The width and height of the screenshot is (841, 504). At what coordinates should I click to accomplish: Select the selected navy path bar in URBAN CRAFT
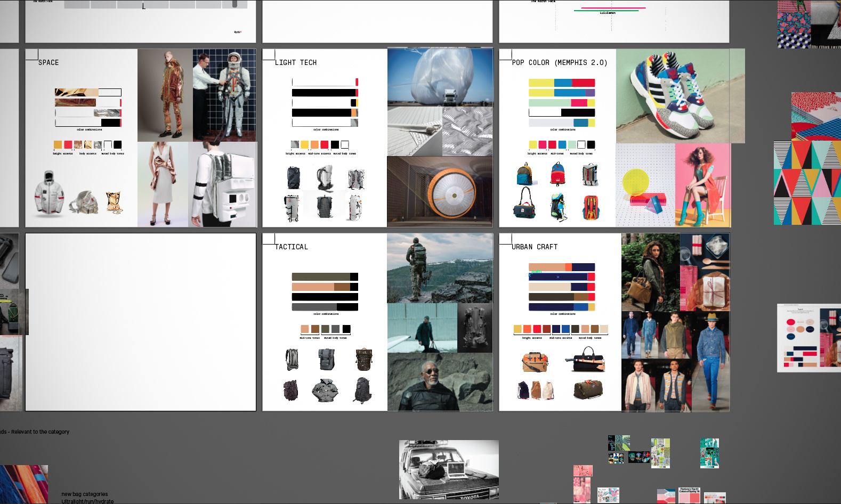pos(558,277)
